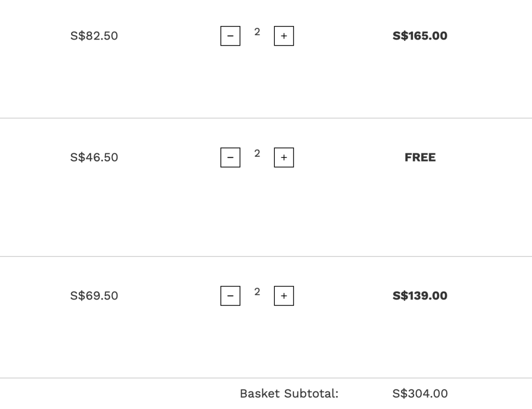Screen dimensions: 532x409
Task: Click the FREE line total label
Action: [x=420, y=157]
